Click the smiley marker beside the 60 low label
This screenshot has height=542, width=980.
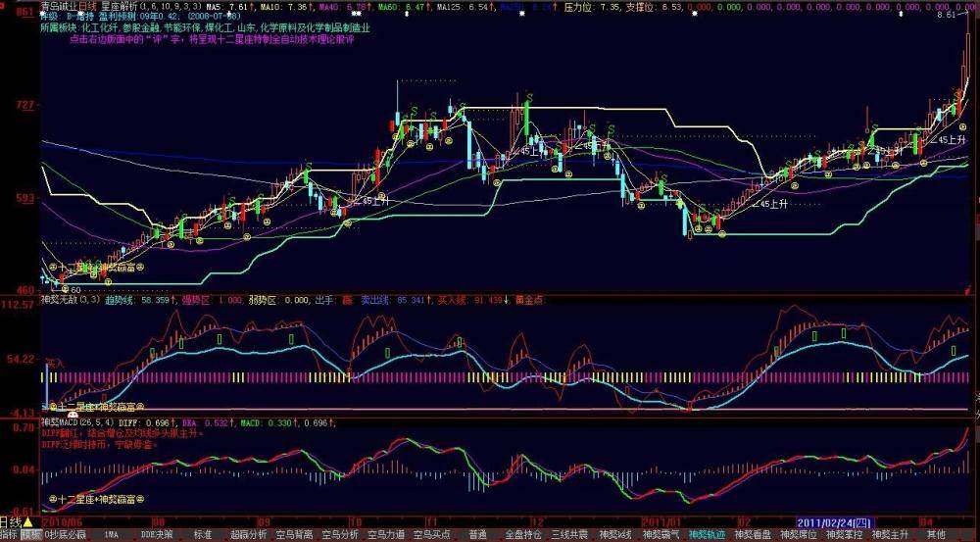(65, 289)
